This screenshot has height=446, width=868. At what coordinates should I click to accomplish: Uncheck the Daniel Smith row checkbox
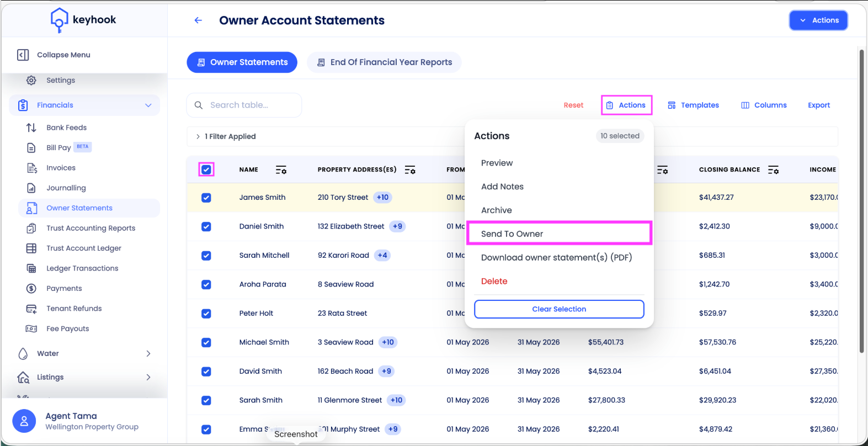(206, 226)
